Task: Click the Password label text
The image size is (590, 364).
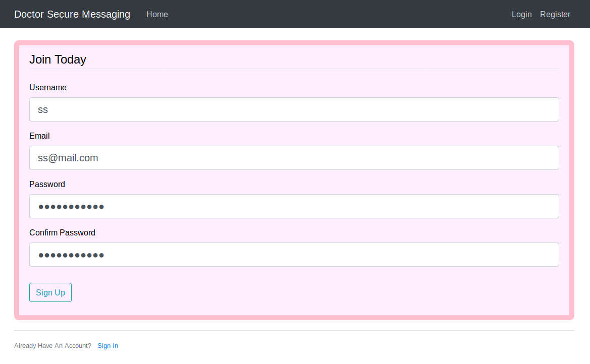Action: (47, 184)
